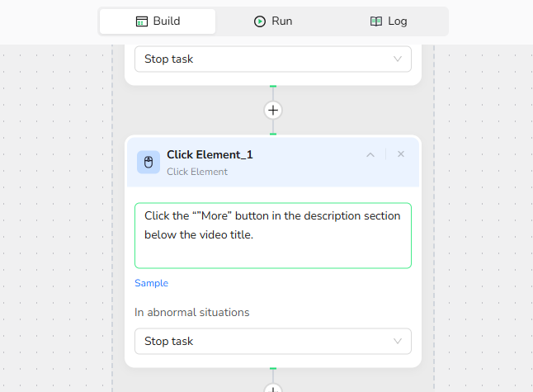Collapse the Click Element_1 card
533x392 pixels.
370,154
